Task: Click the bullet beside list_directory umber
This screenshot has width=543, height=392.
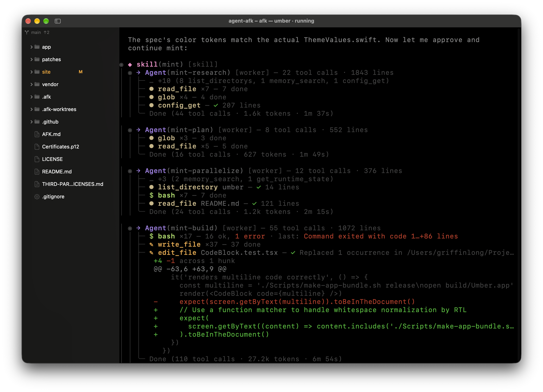Action: [x=151, y=187]
